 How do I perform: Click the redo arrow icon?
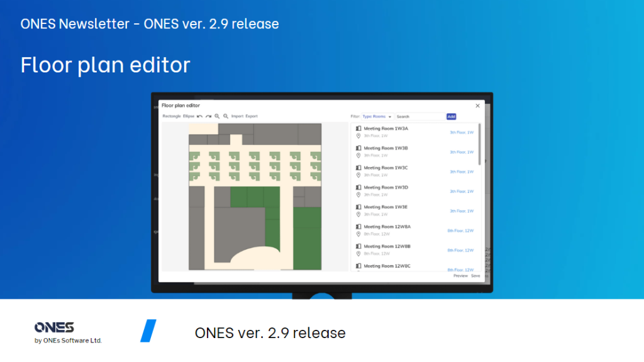(209, 116)
